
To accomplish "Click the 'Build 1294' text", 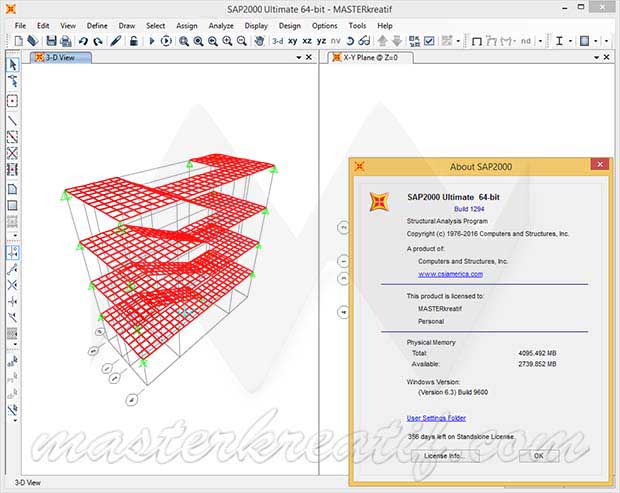I will [x=469, y=209].
